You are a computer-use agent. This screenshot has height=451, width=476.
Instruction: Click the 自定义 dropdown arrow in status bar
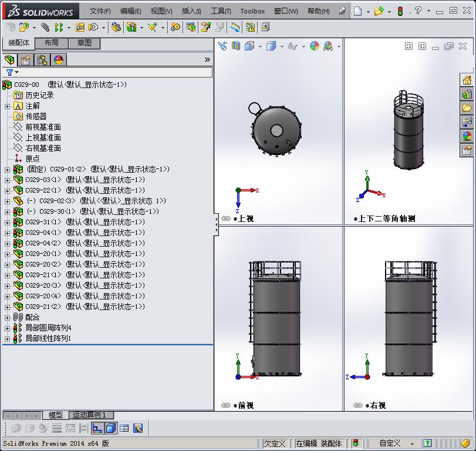(x=412, y=443)
